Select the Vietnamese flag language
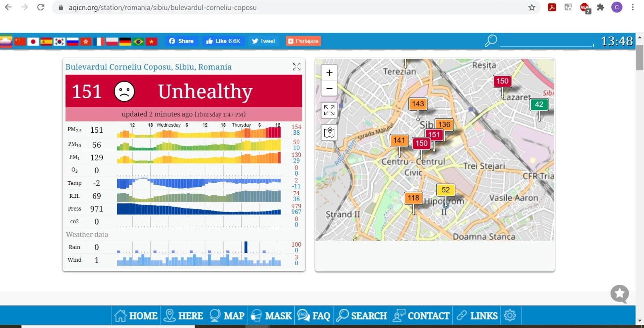 tap(151, 41)
